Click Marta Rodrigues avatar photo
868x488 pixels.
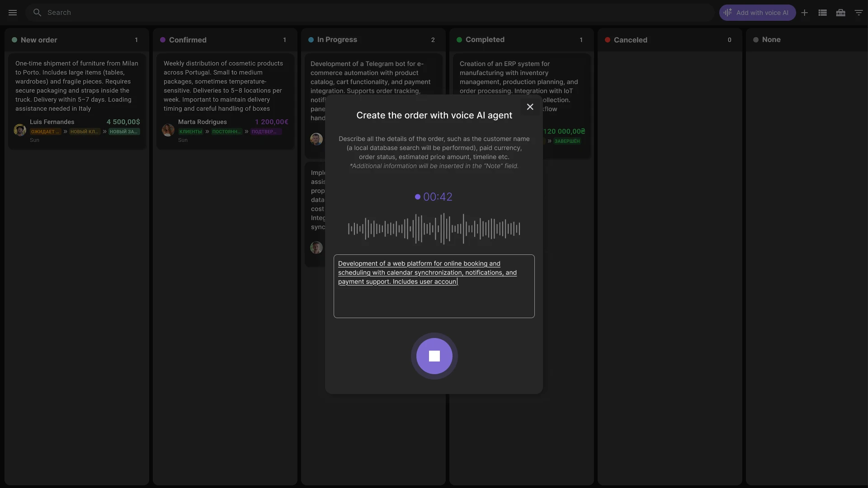click(x=168, y=130)
